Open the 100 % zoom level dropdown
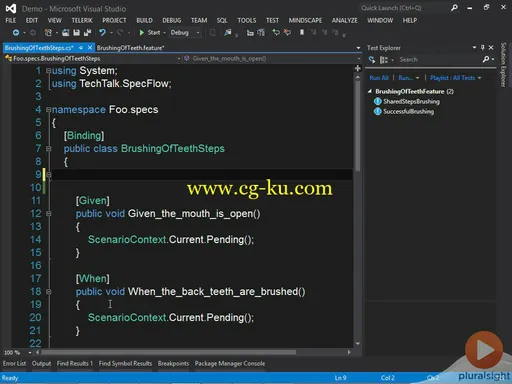This screenshot has width=512, height=384. pyautogui.click(x=30, y=352)
